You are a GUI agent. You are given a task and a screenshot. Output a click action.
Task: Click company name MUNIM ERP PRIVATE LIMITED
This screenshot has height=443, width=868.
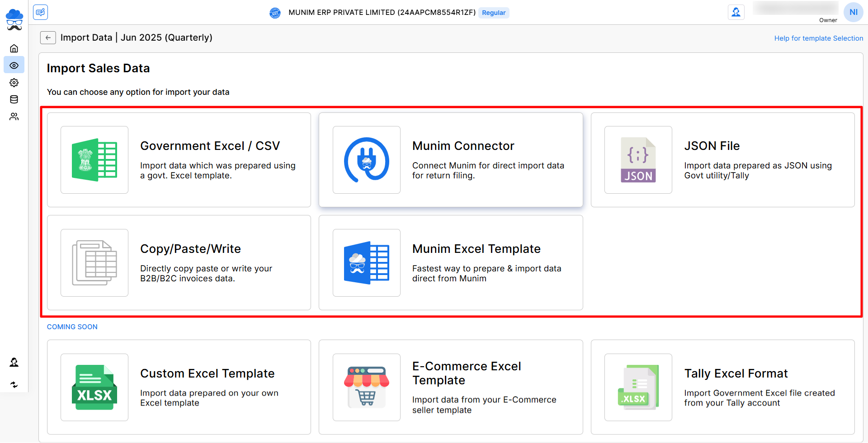tap(382, 13)
